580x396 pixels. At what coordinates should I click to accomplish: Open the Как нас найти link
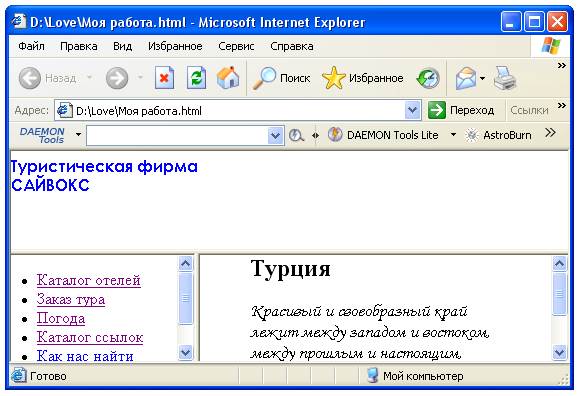click(85, 356)
